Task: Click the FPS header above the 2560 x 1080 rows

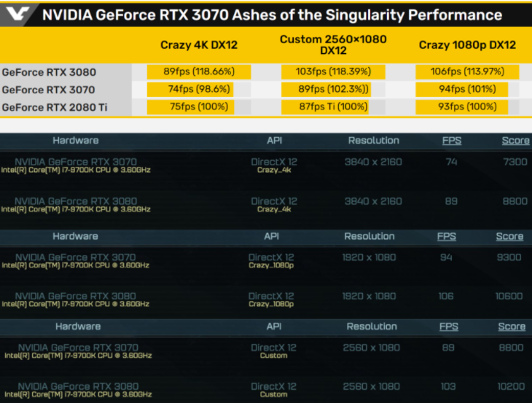Action: click(x=449, y=326)
